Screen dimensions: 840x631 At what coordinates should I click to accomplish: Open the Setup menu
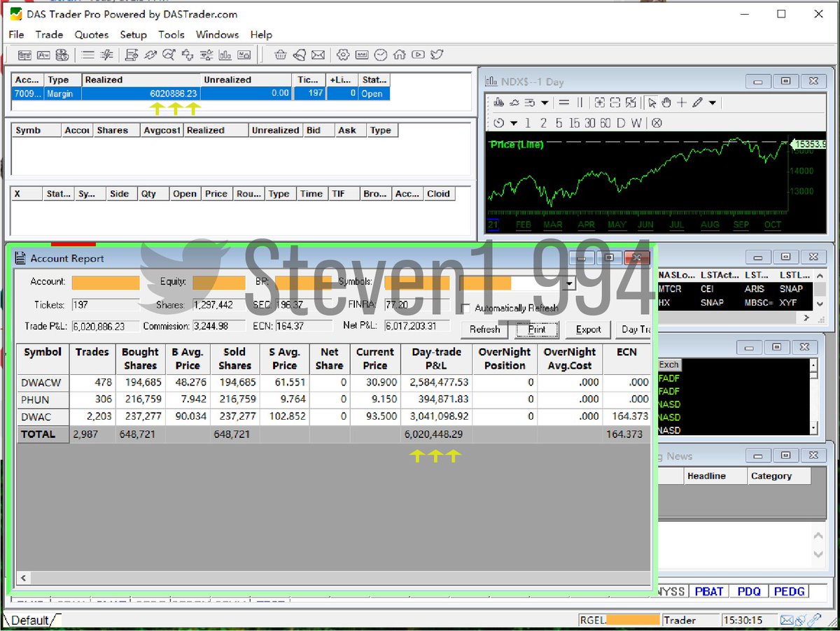[x=133, y=34]
